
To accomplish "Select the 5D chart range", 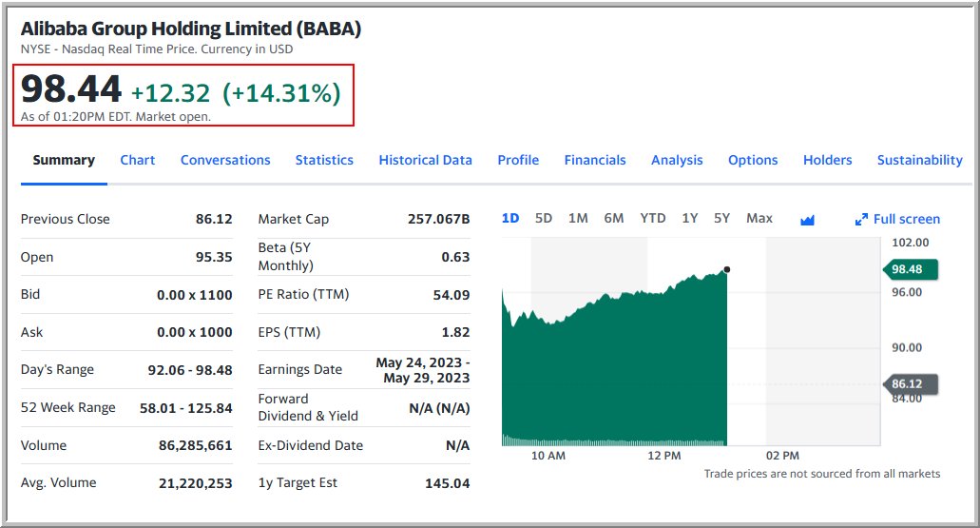I will point(544,218).
